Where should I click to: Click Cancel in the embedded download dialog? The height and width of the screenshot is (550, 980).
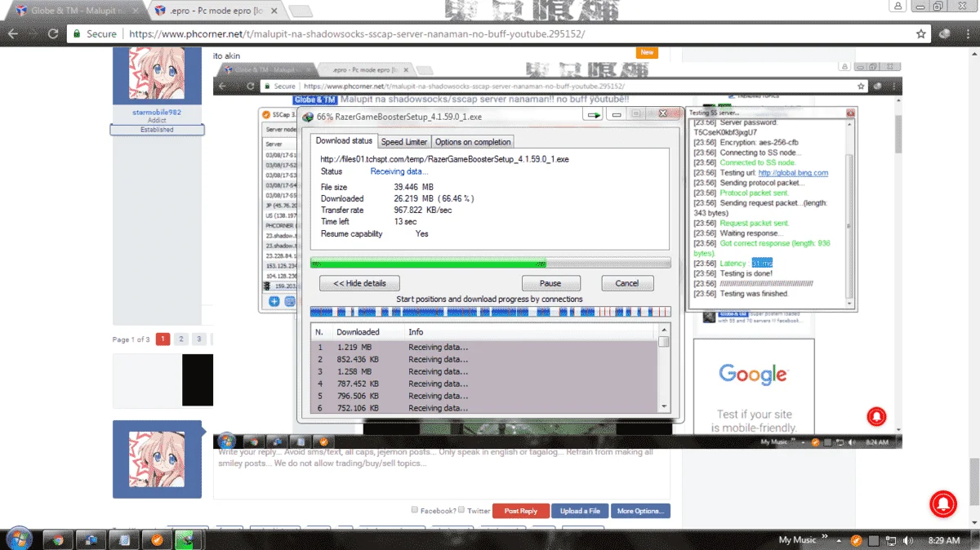click(x=627, y=283)
